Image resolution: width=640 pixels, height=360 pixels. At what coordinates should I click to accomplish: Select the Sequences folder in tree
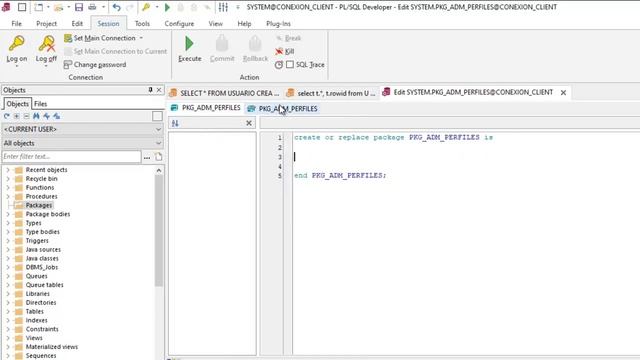(x=41, y=356)
